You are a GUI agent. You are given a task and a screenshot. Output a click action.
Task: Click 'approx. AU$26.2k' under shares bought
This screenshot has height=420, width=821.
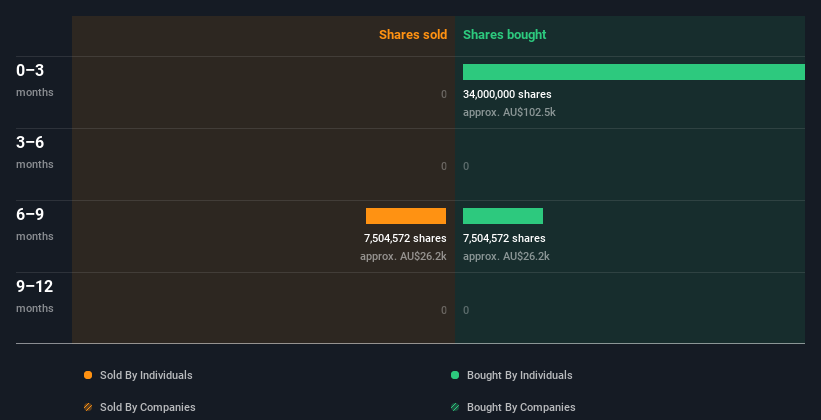506,256
